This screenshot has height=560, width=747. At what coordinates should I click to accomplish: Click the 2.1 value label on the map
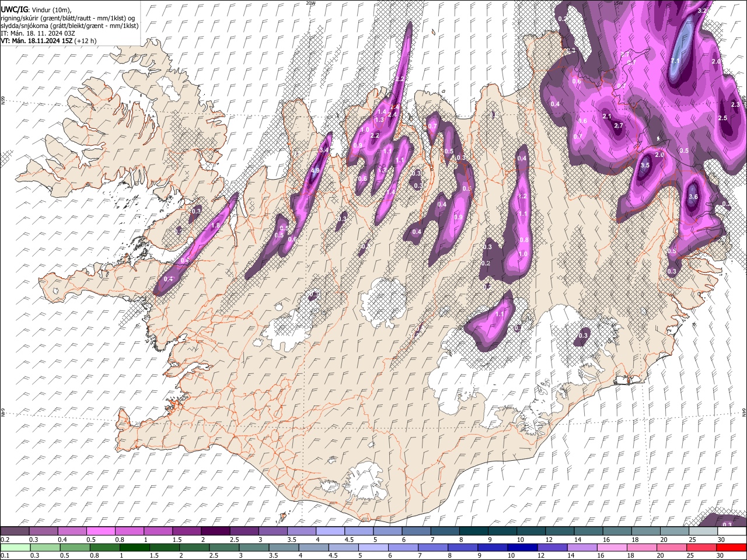pos(606,116)
